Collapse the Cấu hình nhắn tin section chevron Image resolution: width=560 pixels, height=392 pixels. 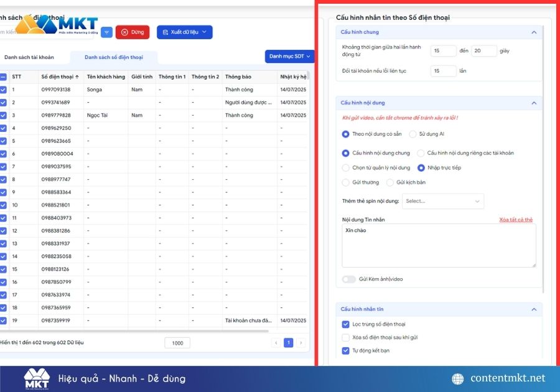point(533,309)
